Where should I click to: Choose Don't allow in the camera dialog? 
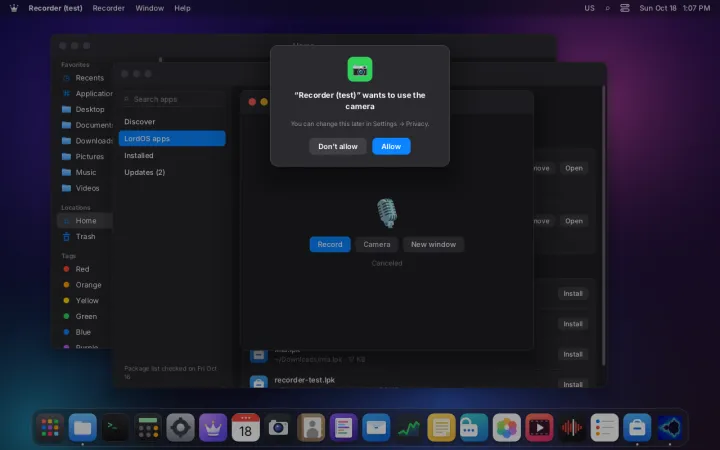338,146
